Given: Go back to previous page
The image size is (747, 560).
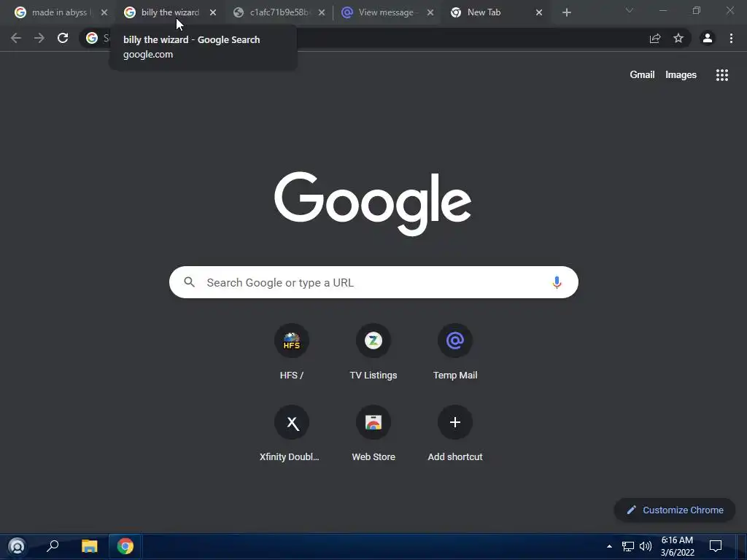Looking at the screenshot, I should point(16,38).
